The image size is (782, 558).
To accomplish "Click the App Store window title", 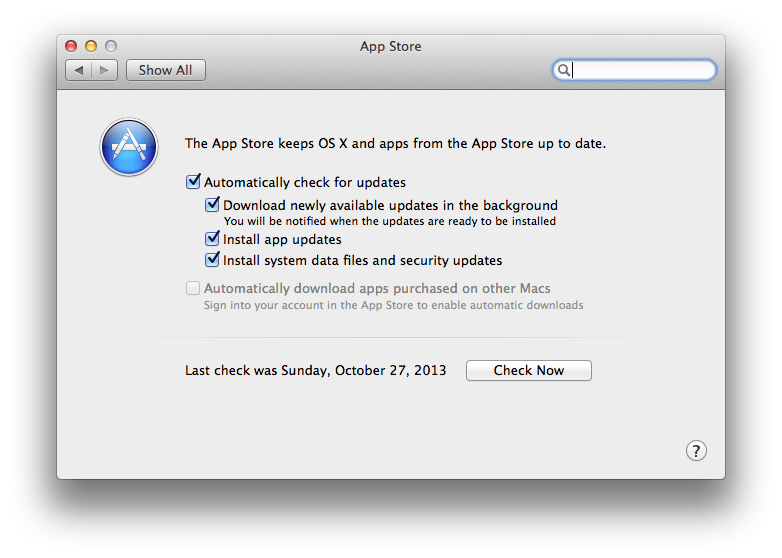I will pos(391,46).
